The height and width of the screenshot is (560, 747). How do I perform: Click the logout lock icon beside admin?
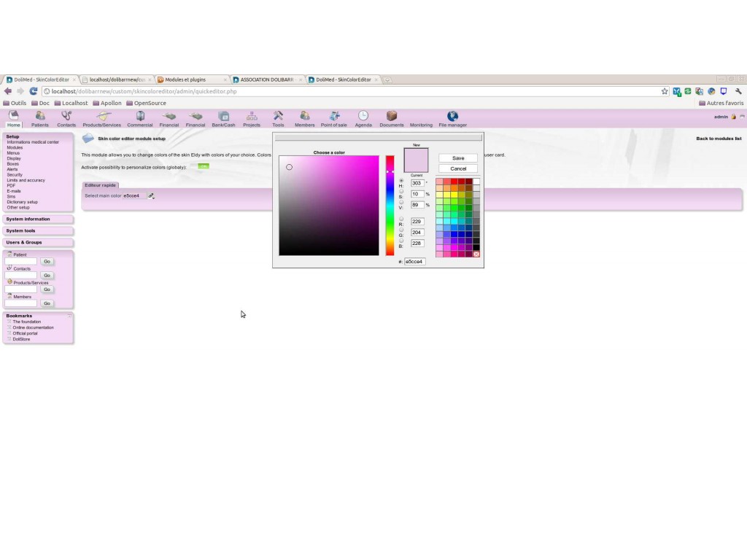(734, 117)
